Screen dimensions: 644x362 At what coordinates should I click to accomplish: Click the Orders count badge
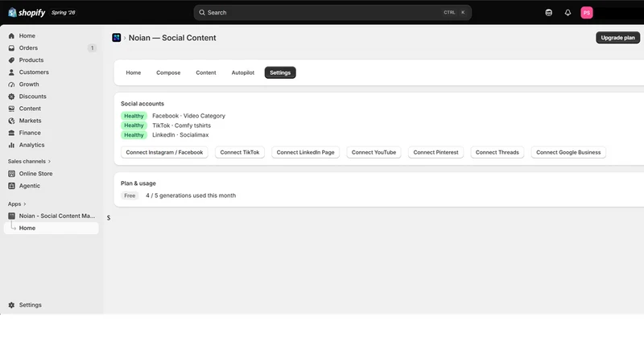click(92, 48)
